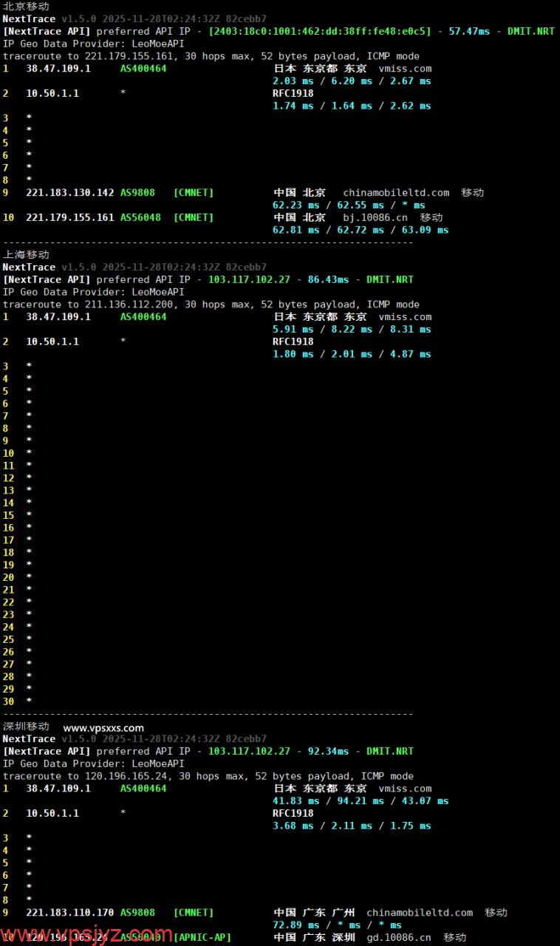Click the 北京移动 section heading

(26, 6)
